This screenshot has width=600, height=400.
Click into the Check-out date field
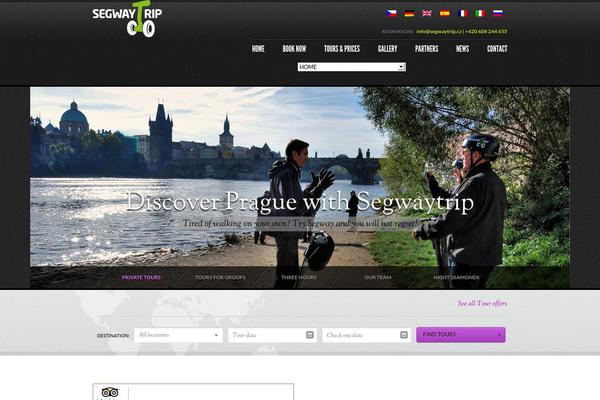click(x=367, y=335)
